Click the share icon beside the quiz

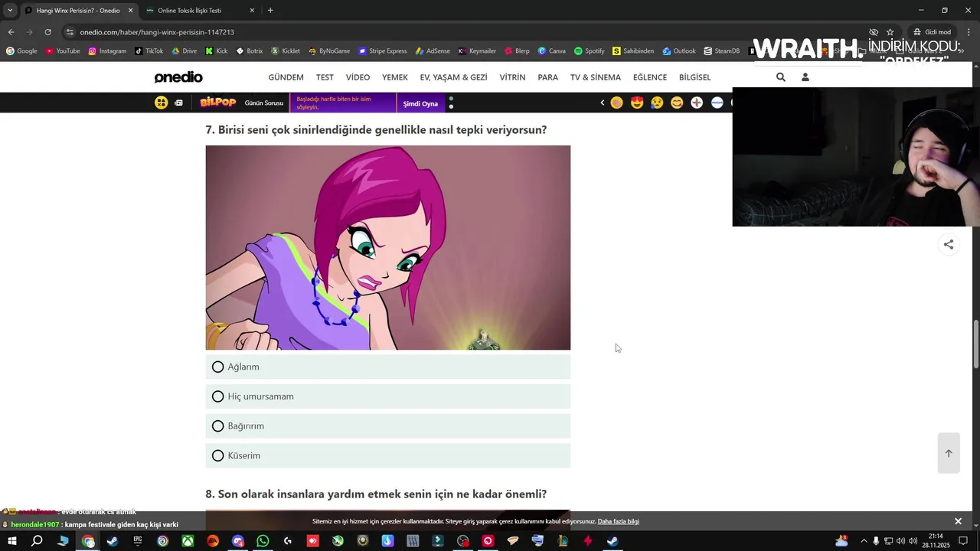coord(949,245)
